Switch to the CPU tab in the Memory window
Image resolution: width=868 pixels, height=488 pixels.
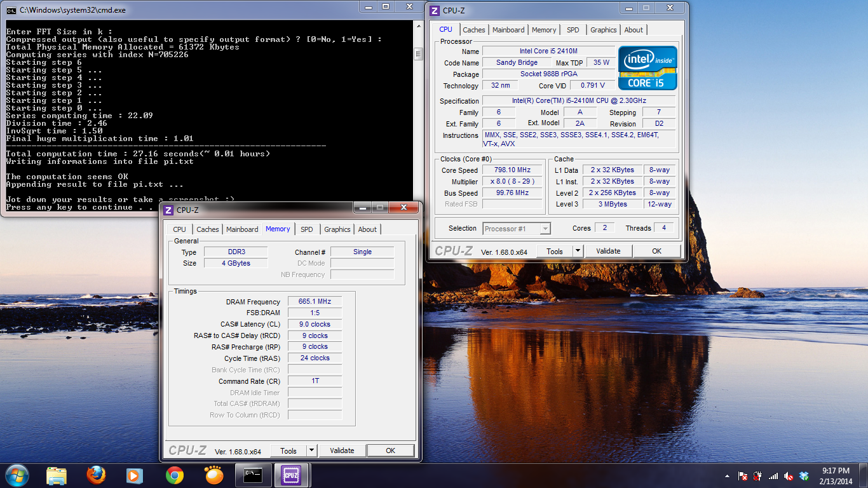pyautogui.click(x=180, y=229)
